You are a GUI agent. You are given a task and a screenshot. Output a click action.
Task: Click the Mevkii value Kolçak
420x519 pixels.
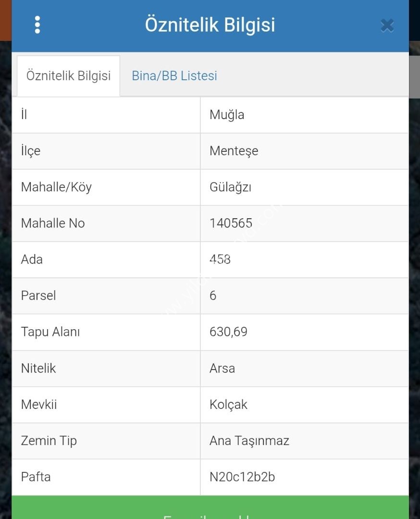pos(228,405)
